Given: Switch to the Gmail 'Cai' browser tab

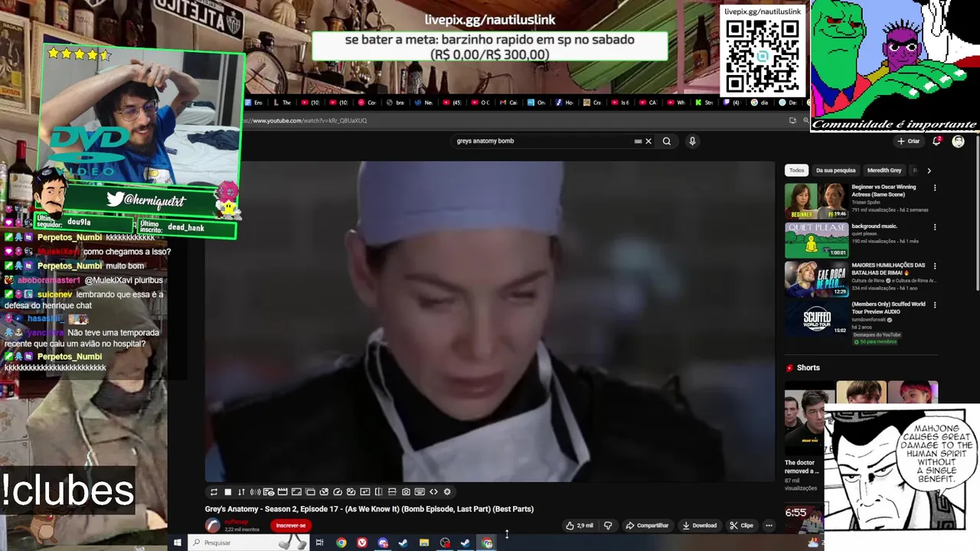Looking at the screenshot, I should coord(508,103).
